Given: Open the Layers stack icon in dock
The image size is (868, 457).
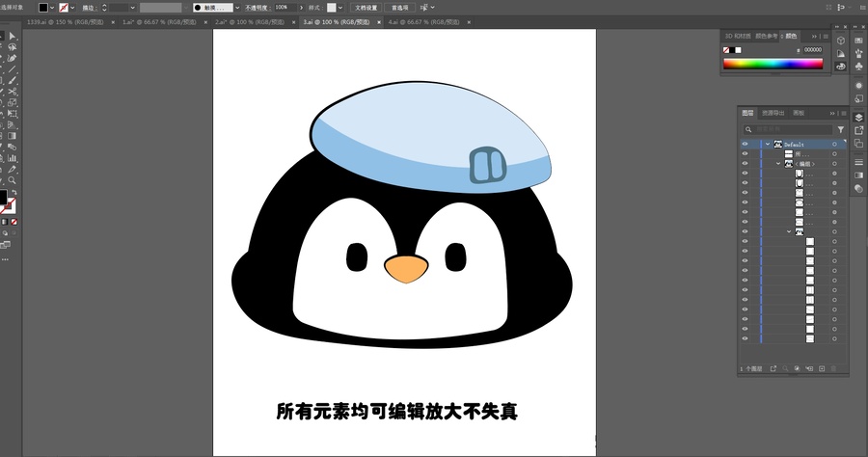Looking at the screenshot, I should click(858, 118).
